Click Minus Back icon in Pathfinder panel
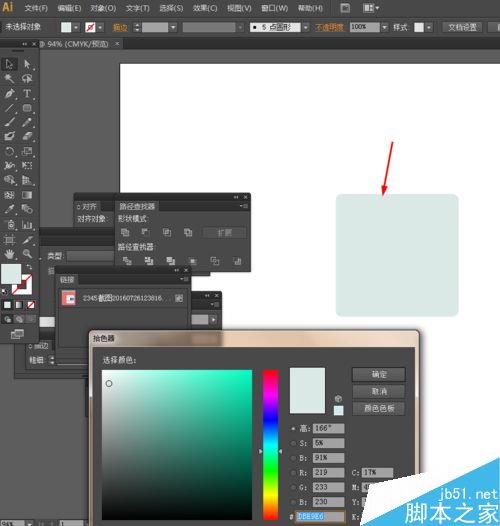 (237, 261)
